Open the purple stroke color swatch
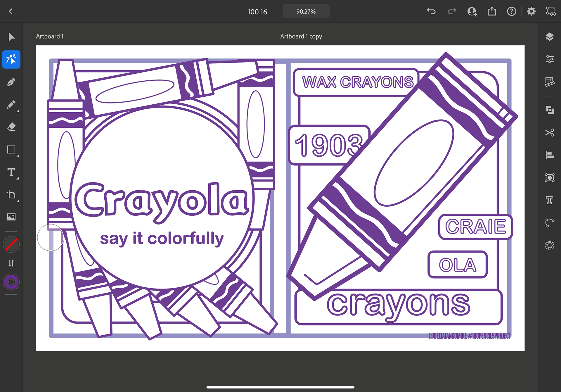561x392 pixels. pyautogui.click(x=11, y=282)
